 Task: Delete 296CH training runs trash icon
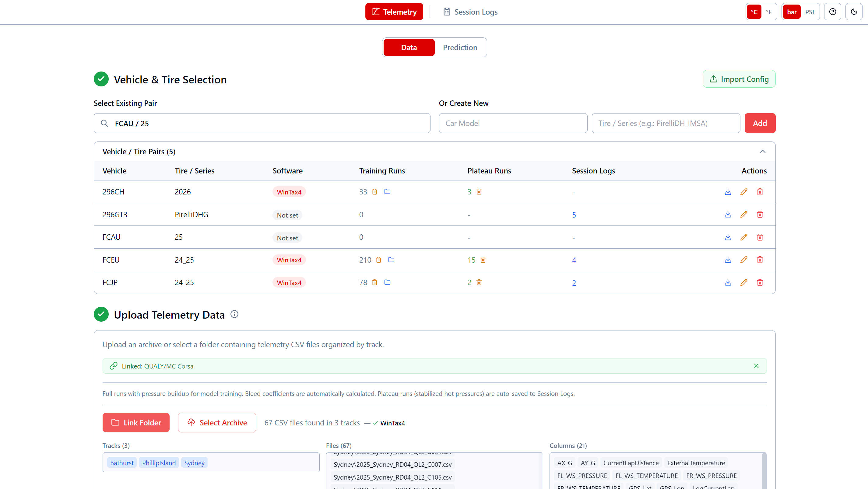coord(374,192)
